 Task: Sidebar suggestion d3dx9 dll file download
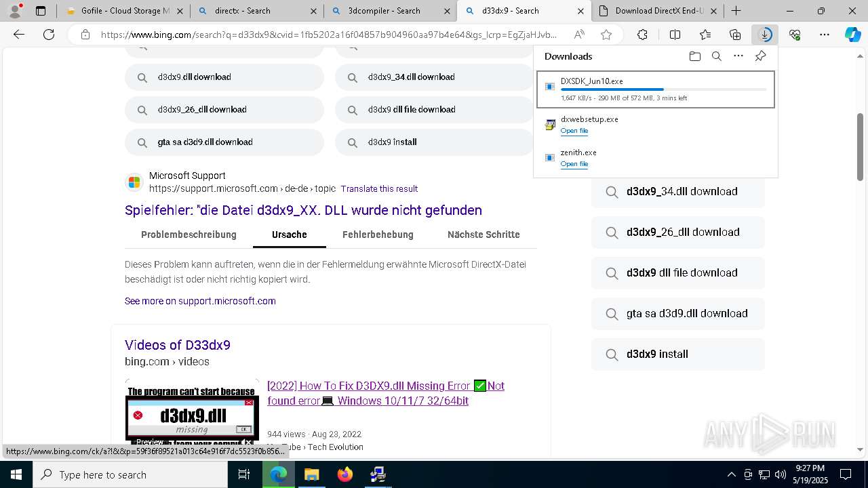tap(678, 273)
